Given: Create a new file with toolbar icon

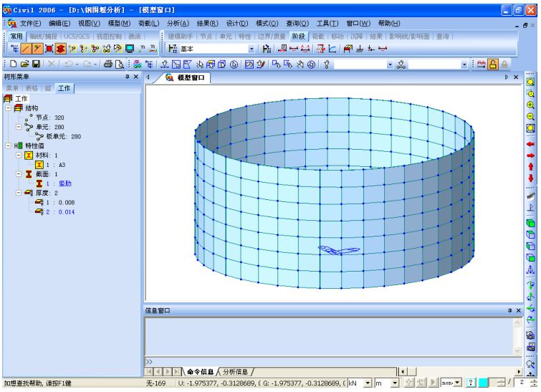Looking at the screenshot, I should coord(13,64).
